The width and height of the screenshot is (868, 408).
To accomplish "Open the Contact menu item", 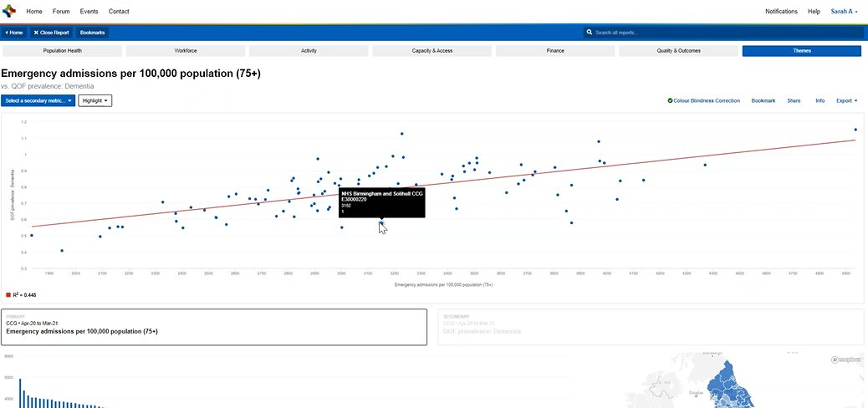I will pos(119,11).
